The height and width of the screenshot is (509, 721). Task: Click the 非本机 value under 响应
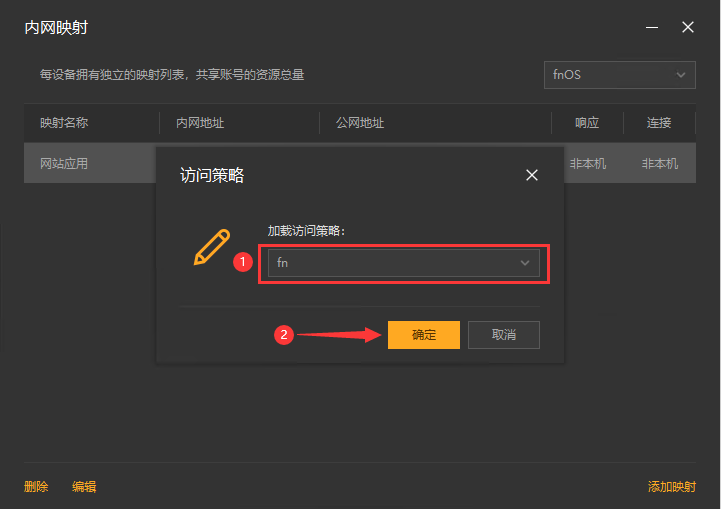point(588,164)
